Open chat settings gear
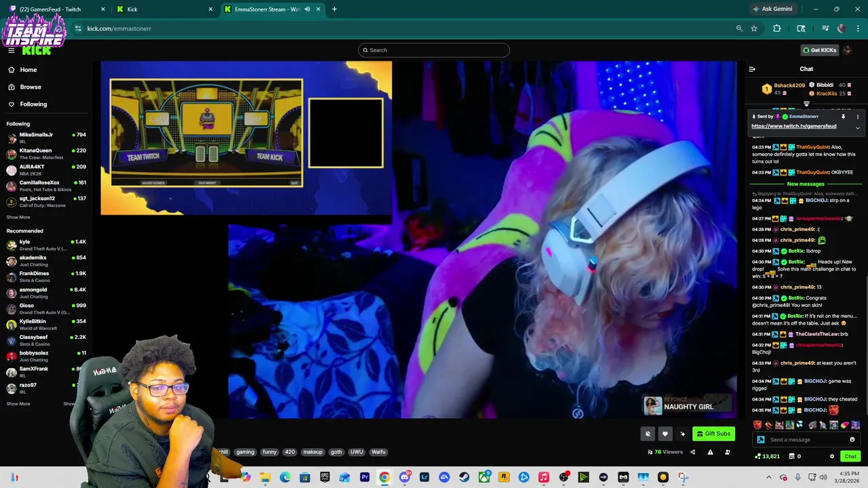This screenshot has height=488, width=868. tap(832, 457)
